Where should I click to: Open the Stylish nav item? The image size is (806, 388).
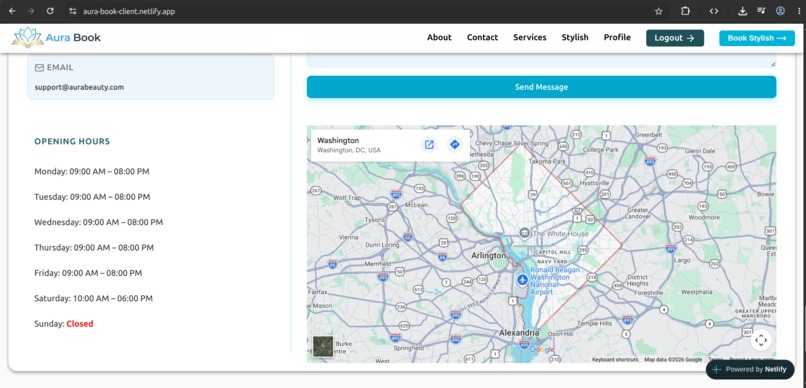click(575, 38)
